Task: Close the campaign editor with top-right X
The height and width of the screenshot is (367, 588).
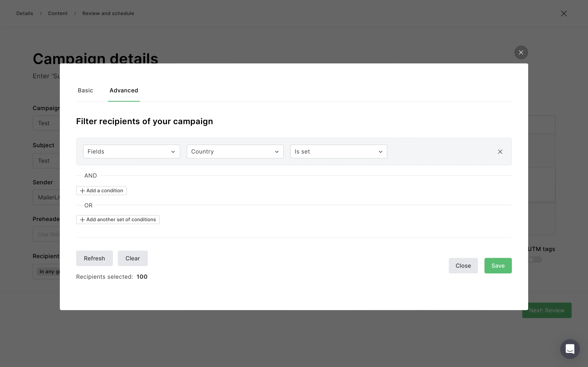Action: [564, 14]
